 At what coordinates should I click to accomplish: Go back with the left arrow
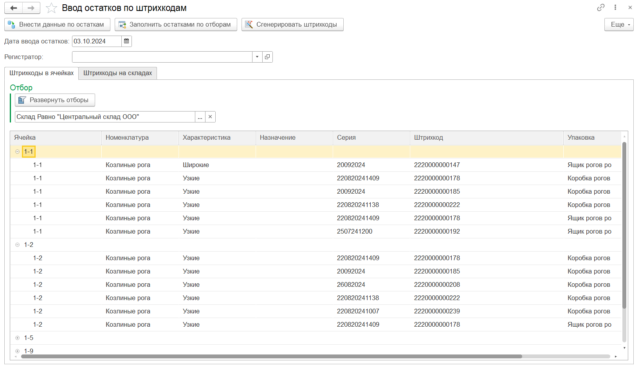[x=13, y=8]
